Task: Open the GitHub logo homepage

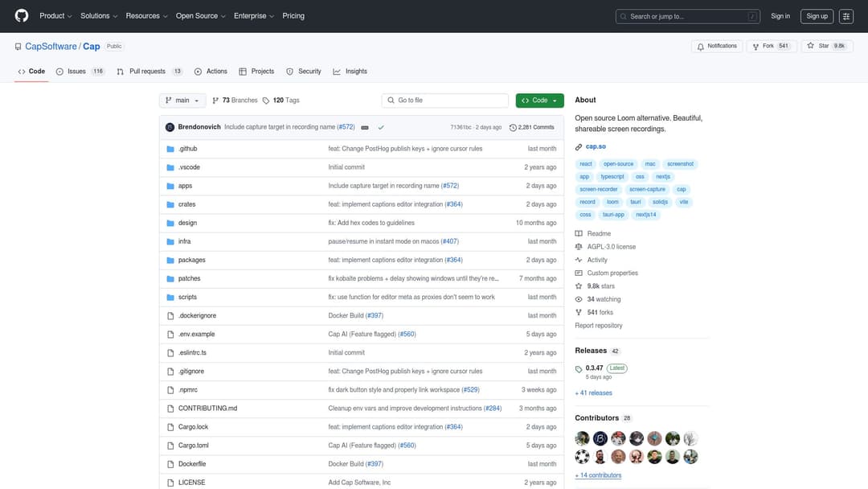Action: 22,15
